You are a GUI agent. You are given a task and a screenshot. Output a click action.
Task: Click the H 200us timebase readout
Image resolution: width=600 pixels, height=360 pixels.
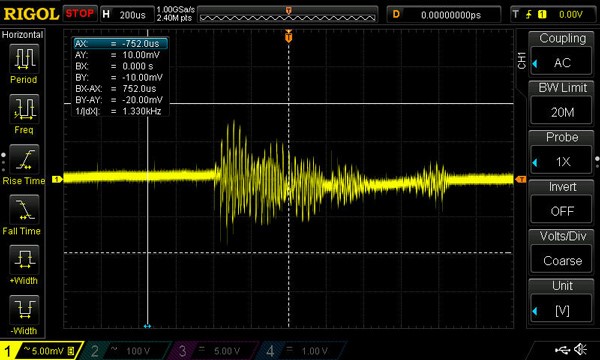click(x=127, y=15)
